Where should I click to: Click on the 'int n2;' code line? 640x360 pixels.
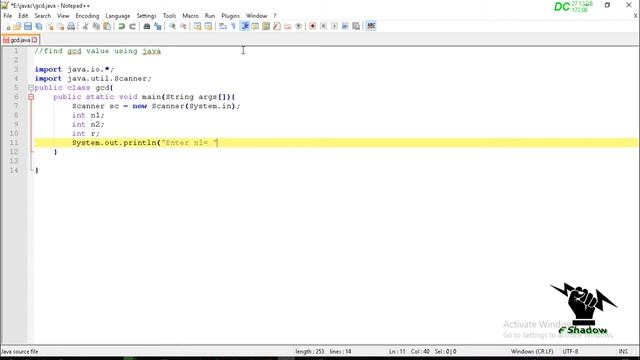[88, 124]
